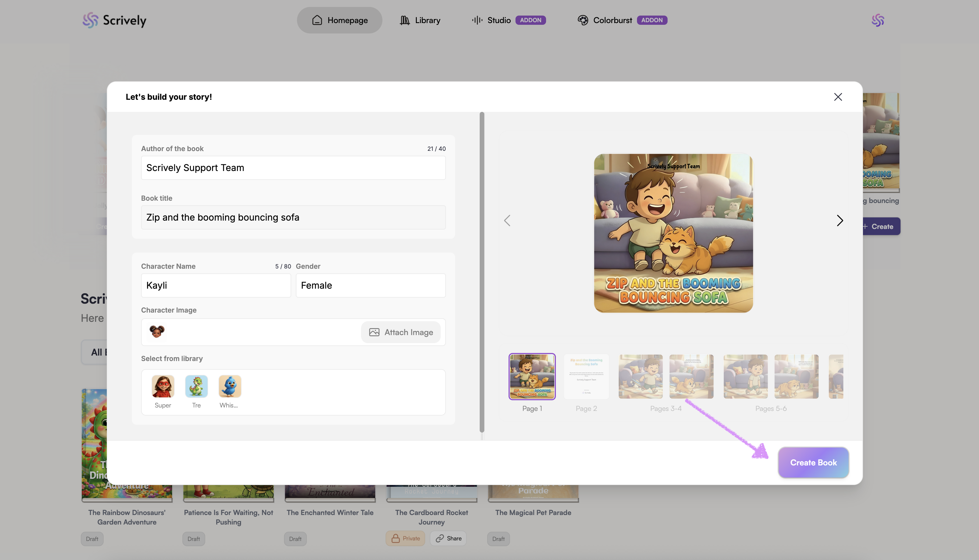This screenshot has width=979, height=560.
Task: Open the Gender dropdown field
Action: [370, 285]
